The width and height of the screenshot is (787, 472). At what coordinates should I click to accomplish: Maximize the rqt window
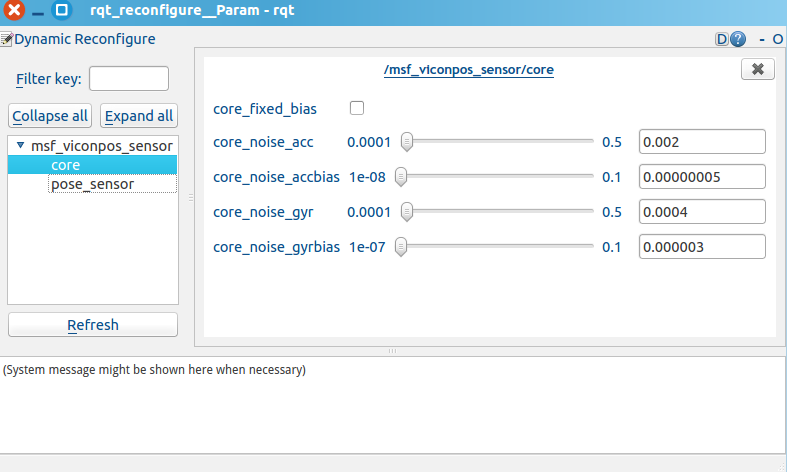pyautogui.click(x=62, y=10)
